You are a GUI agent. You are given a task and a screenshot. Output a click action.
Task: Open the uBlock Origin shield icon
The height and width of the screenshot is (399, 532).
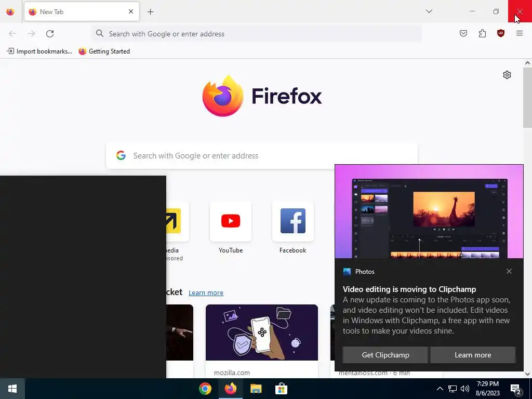pos(501,33)
